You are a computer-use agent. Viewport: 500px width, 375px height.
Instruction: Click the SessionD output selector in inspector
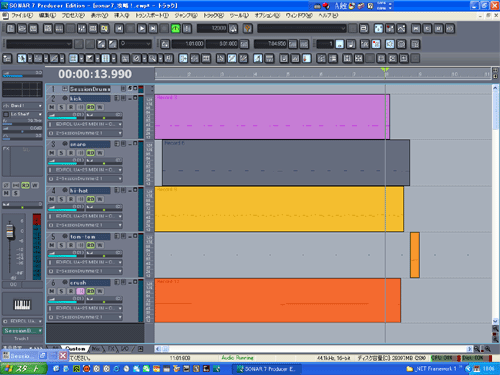[22, 331]
